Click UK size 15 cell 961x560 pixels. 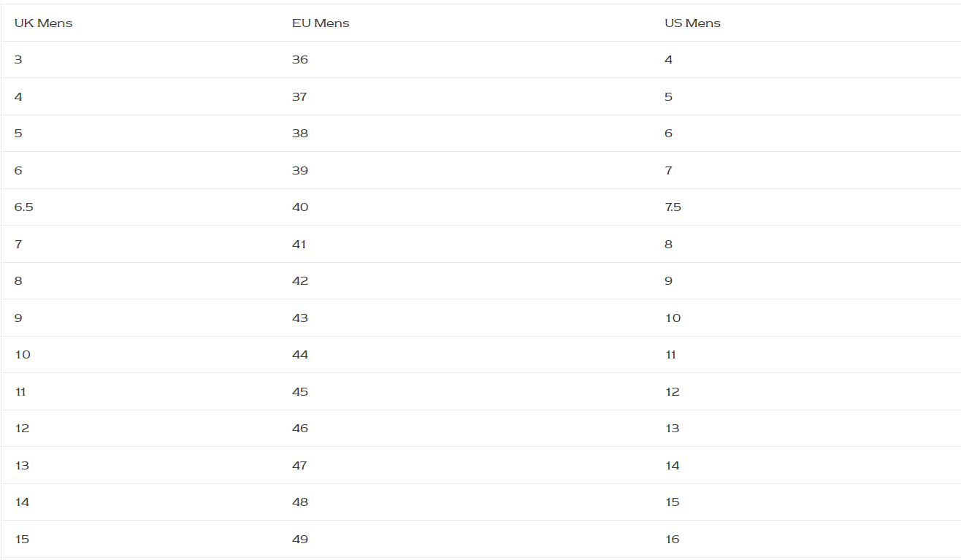[x=22, y=540]
